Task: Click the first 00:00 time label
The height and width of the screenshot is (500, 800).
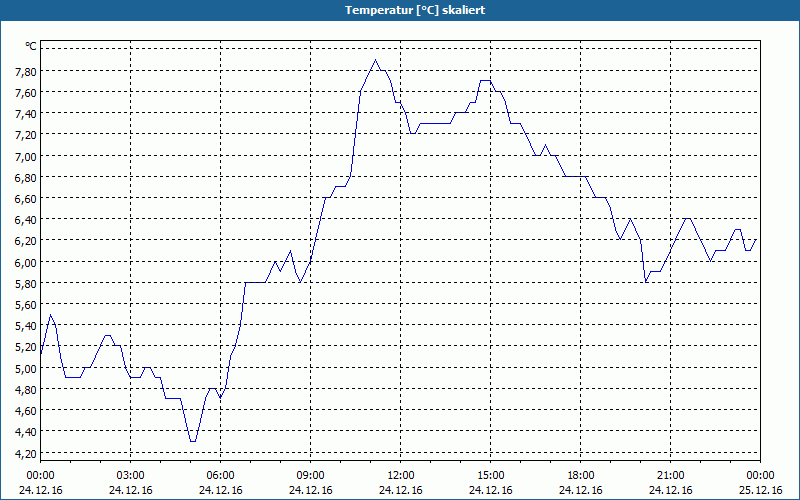Action: [x=40, y=476]
